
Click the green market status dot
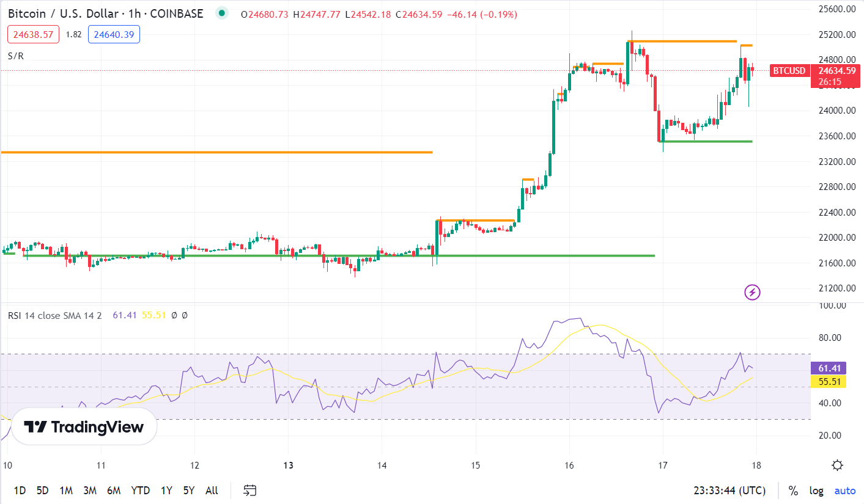[x=222, y=13]
